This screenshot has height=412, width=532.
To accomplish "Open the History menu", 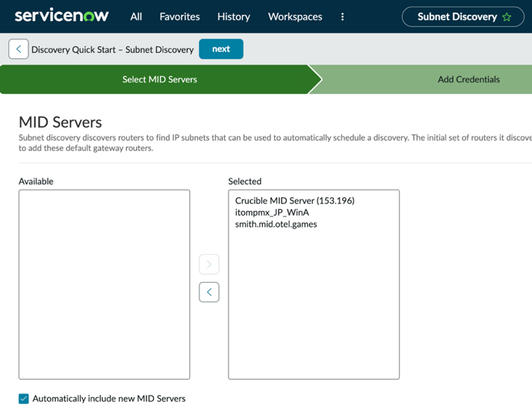I will [x=234, y=16].
